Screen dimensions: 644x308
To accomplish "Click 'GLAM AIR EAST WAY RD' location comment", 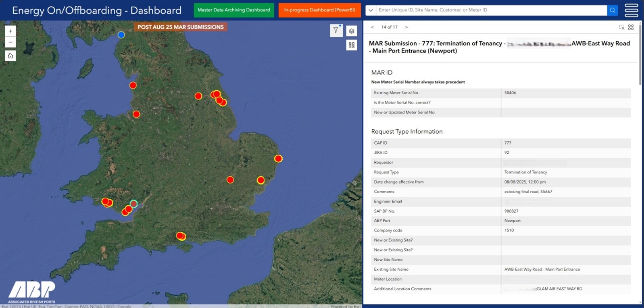I will tap(559, 289).
